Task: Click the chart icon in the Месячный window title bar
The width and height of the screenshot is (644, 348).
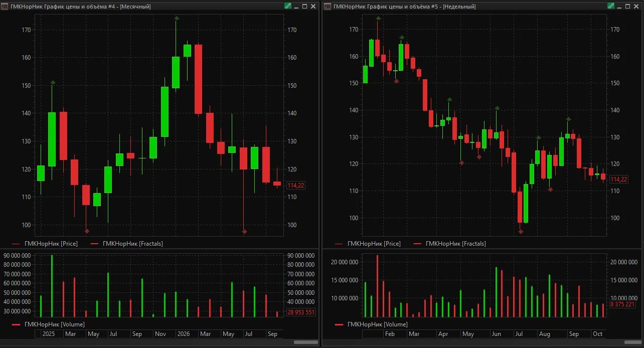Action: (x=5, y=7)
